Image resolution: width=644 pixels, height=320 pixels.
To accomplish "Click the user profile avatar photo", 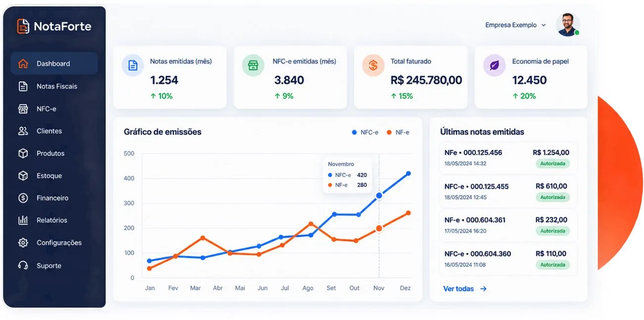I will [568, 24].
